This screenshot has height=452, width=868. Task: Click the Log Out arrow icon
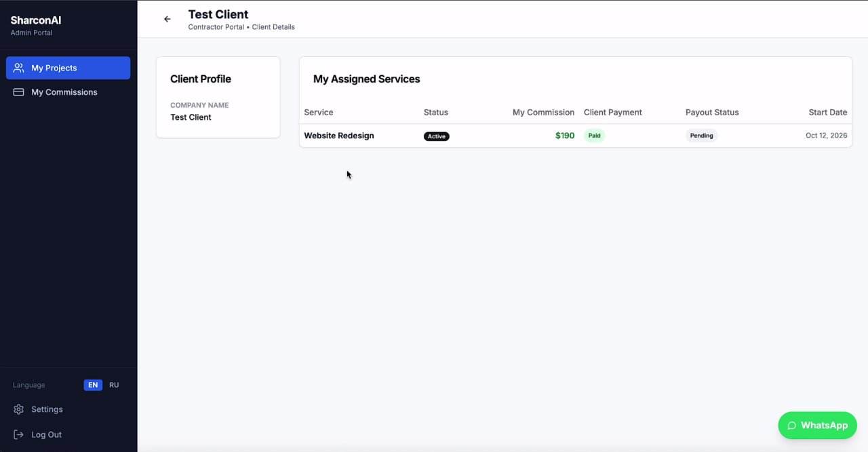[x=19, y=434]
